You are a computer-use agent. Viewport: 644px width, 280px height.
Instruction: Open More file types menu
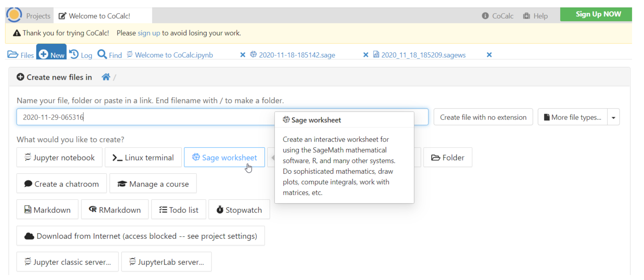(x=573, y=117)
